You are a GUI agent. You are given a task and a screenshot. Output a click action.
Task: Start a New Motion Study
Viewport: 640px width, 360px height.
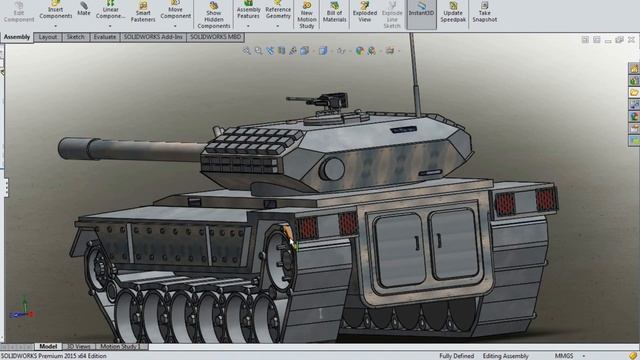307,16
